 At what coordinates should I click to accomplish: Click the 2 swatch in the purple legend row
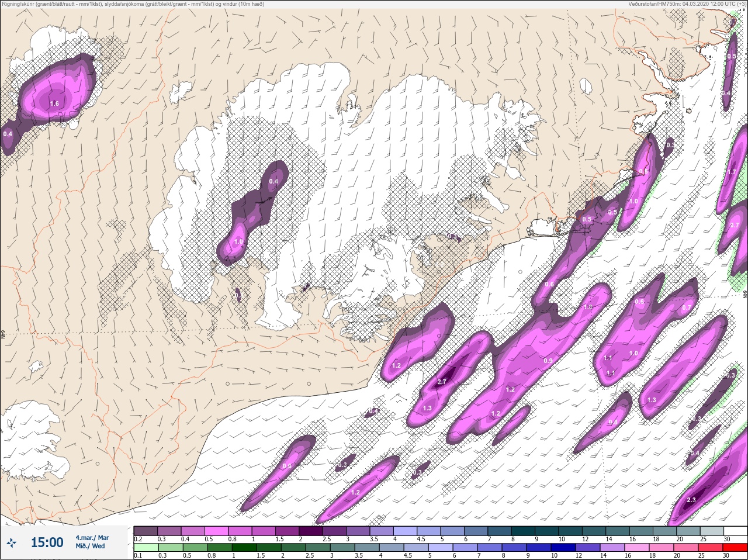click(311, 531)
